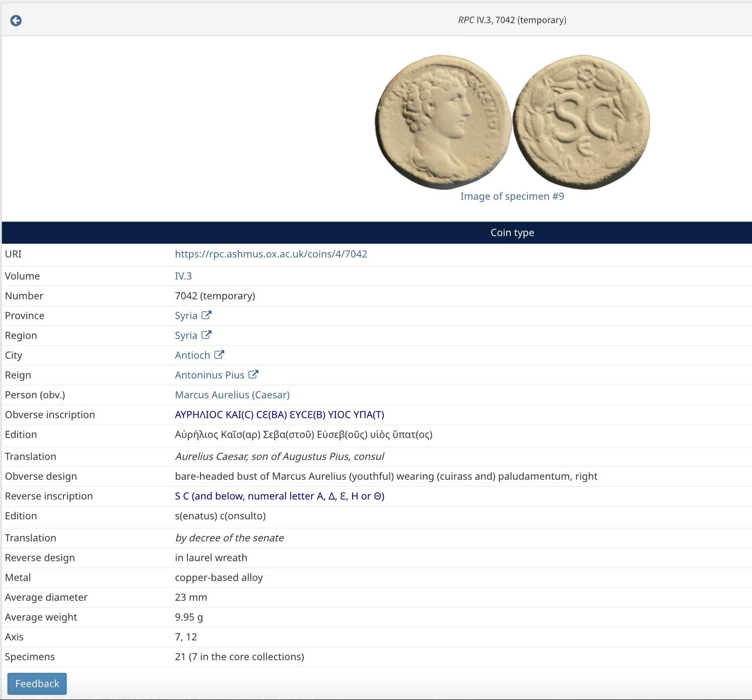Image resolution: width=752 pixels, height=700 pixels.
Task: Click the 'Marcus Aurelius (Caesar)' person link
Action: (x=232, y=395)
